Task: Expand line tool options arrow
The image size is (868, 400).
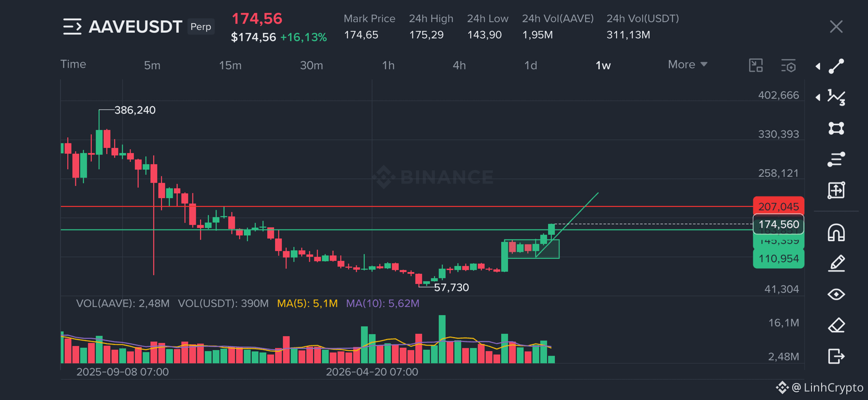Action: click(x=818, y=66)
